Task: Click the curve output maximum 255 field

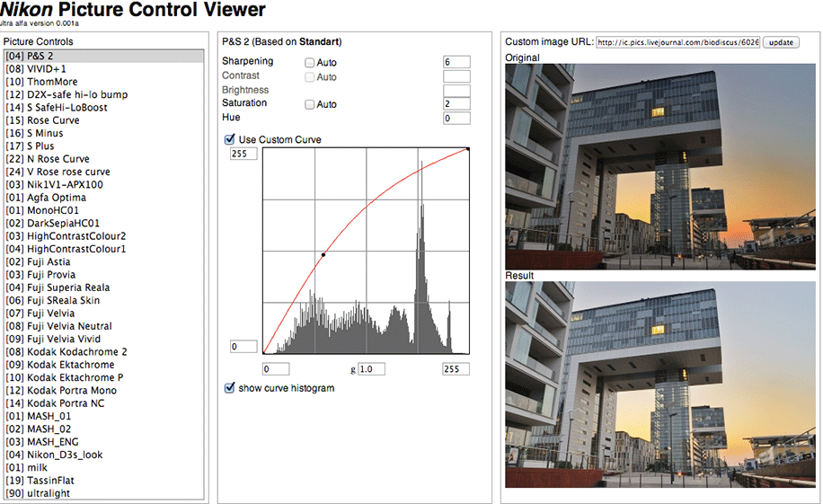Action: [243, 154]
